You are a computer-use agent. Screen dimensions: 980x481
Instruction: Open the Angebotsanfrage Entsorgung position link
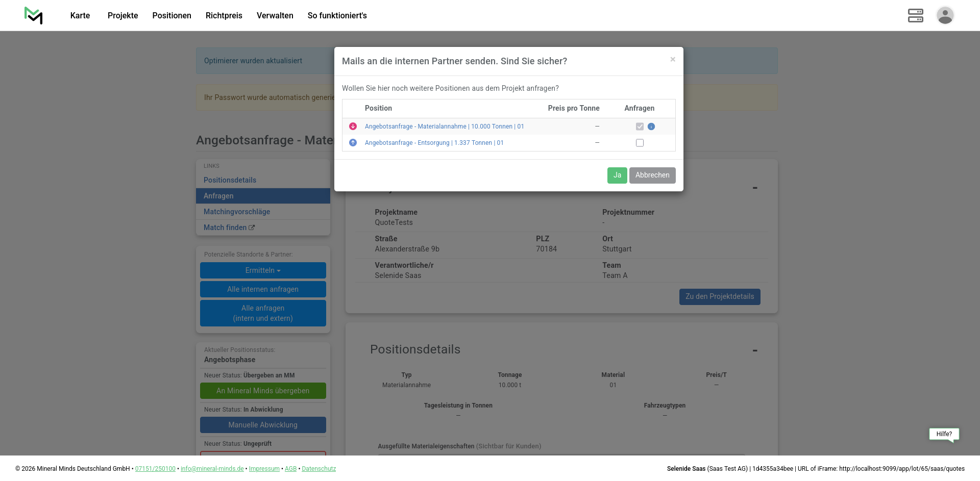(x=434, y=143)
